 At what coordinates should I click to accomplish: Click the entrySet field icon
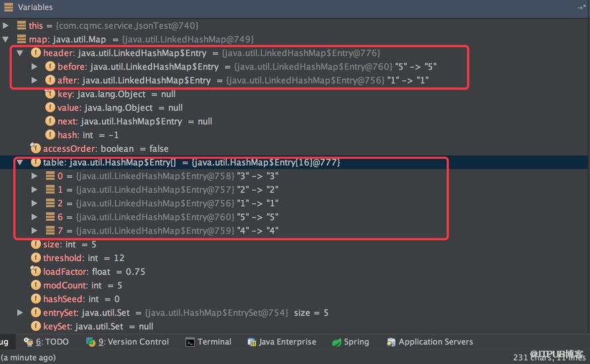click(36, 313)
